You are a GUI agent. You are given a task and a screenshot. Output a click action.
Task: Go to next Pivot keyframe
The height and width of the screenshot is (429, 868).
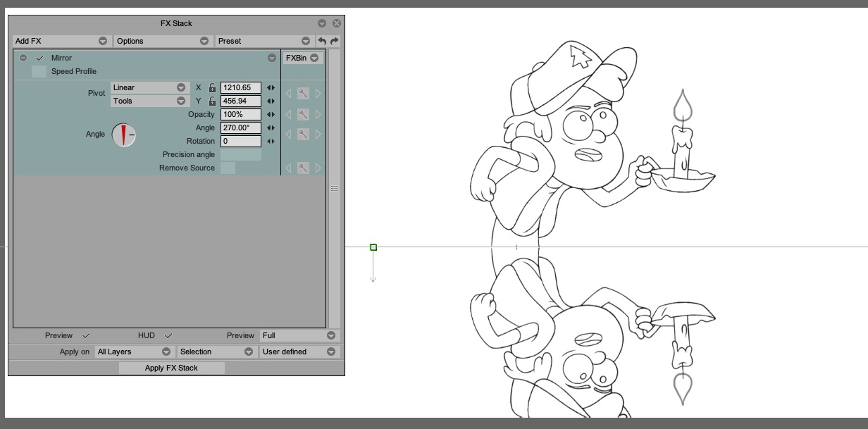coord(318,94)
